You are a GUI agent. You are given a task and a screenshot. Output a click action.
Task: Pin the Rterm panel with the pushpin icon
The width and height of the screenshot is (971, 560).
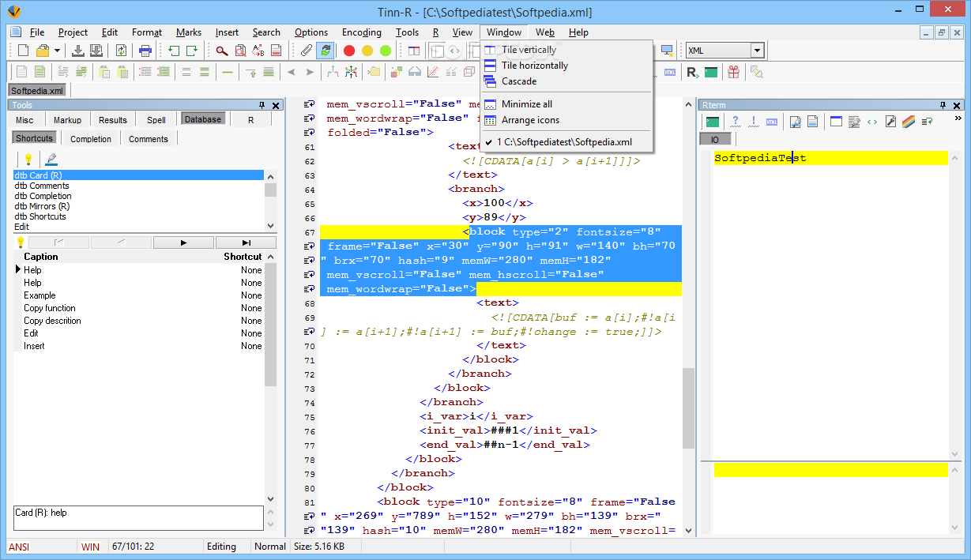point(943,105)
